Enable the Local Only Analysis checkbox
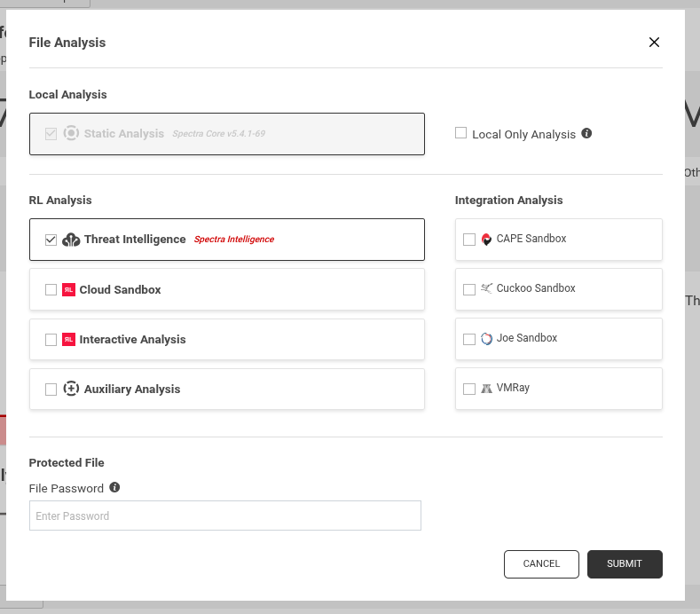 tap(460, 132)
